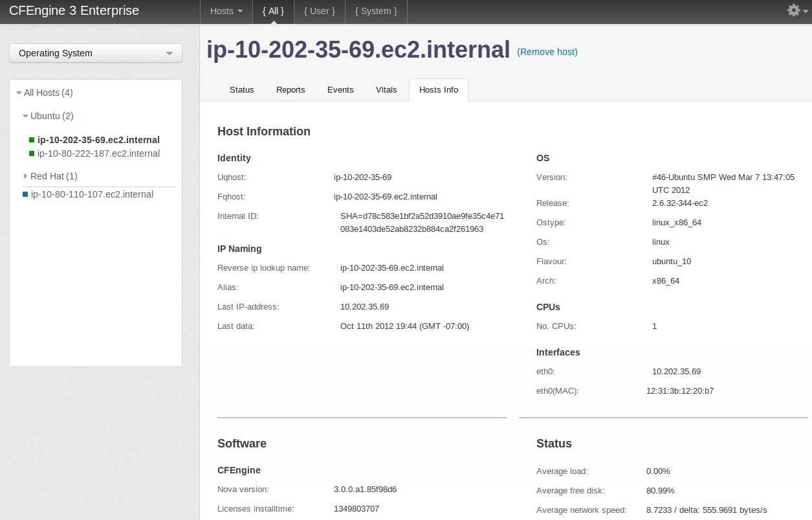The width and height of the screenshot is (812, 520).
Task: Open the Operating System dropdown
Action: point(96,53)
